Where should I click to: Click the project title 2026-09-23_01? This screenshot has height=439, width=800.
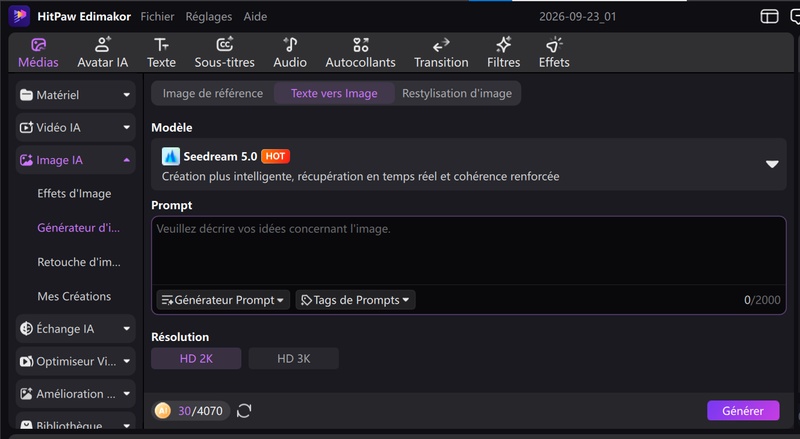pos(578,16)
